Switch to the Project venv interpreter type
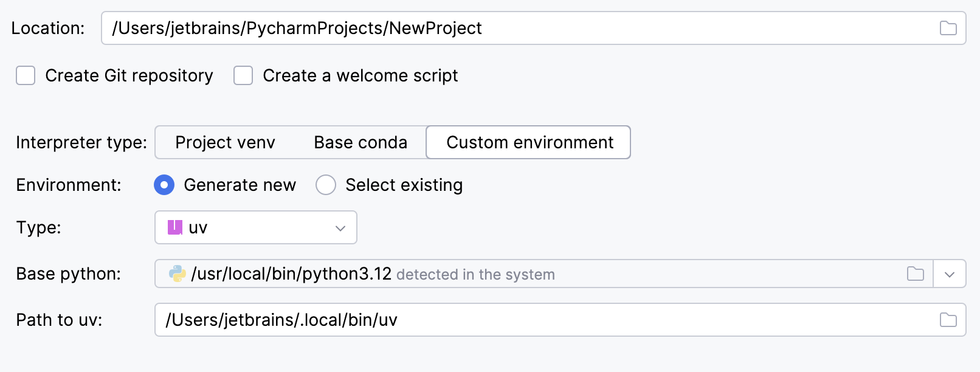 (x=225, y=142)
